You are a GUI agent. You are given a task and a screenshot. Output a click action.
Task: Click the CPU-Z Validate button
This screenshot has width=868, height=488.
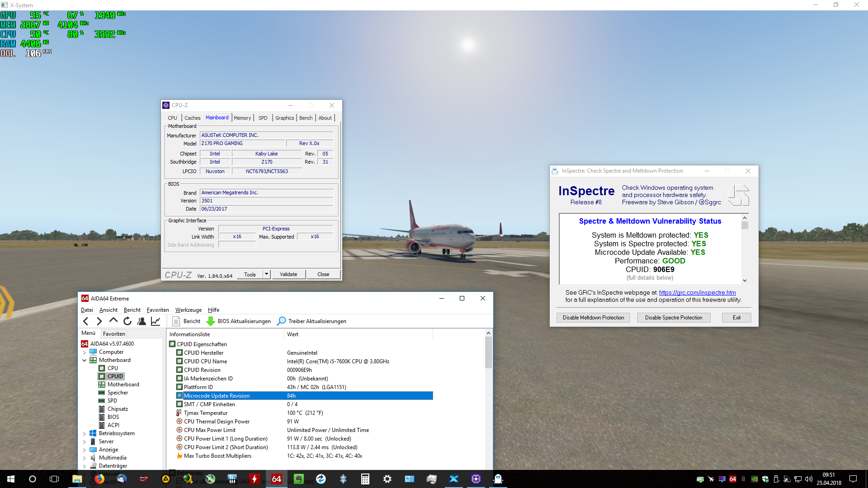coord(288,274)
